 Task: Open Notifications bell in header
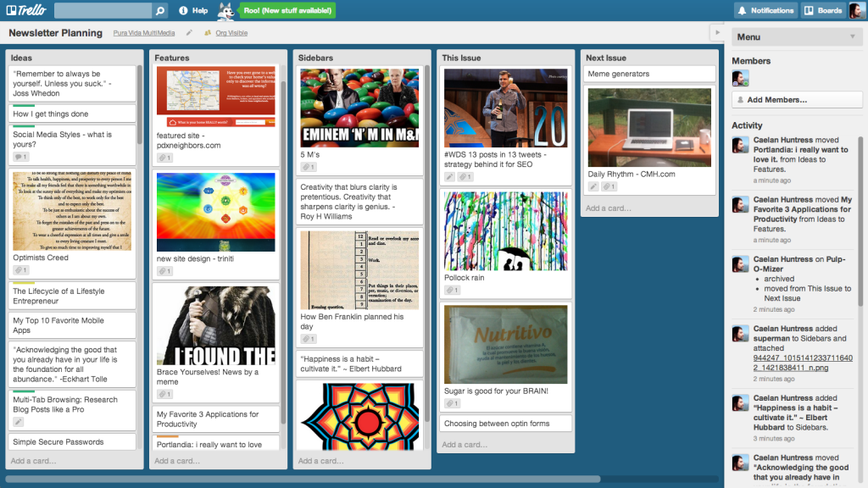766,10
